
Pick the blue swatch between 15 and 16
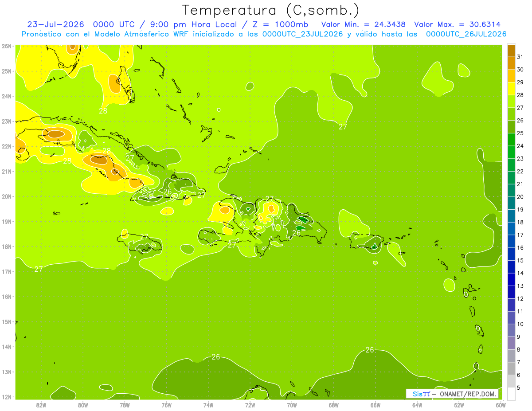tap(511, 254)
